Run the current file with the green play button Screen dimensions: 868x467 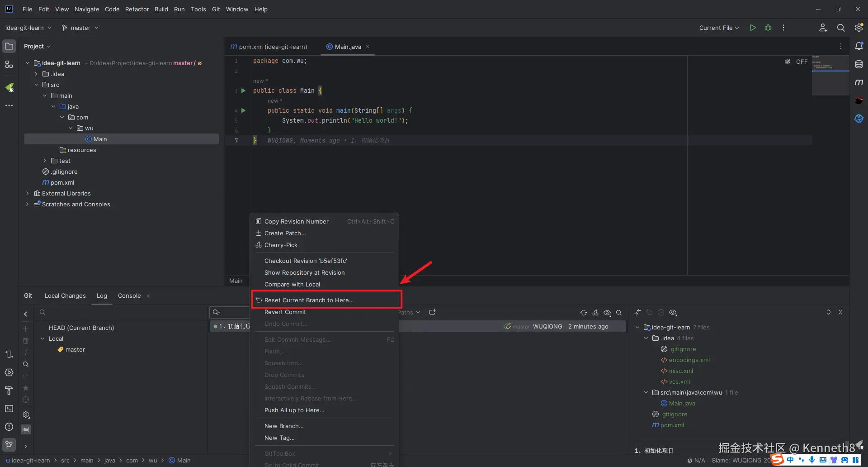(x=753, y=28)
